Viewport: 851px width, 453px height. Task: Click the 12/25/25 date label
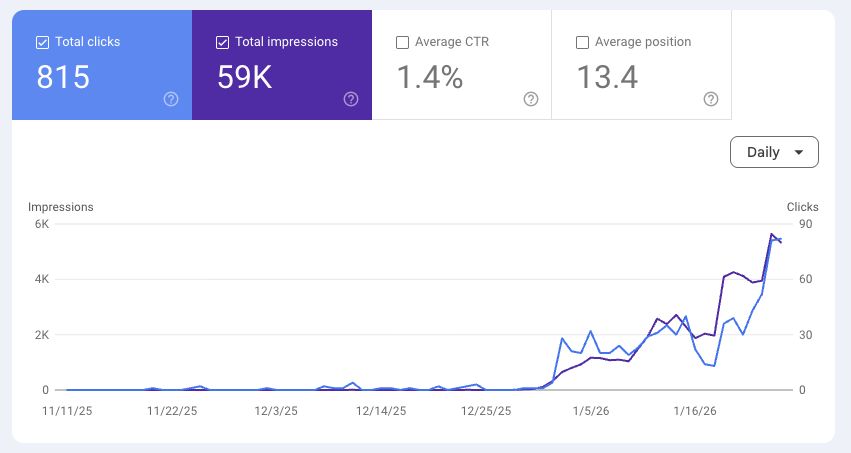[486, 411]
